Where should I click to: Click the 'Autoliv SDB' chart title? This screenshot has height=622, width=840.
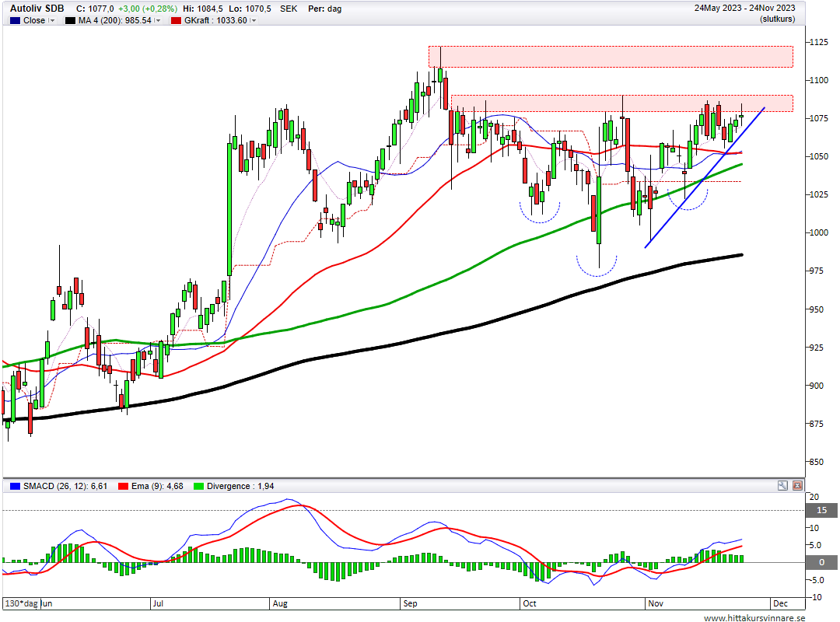pyautogui.click(x=37, y=8)
